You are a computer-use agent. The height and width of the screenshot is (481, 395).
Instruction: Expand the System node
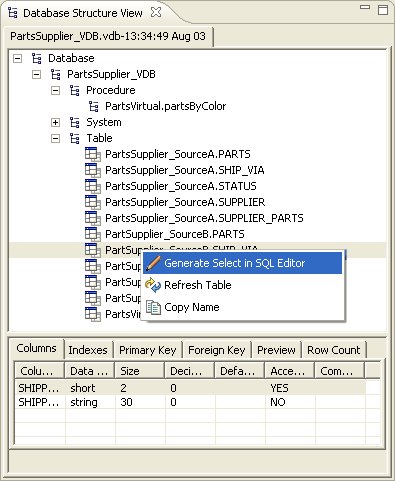[55, 122]
